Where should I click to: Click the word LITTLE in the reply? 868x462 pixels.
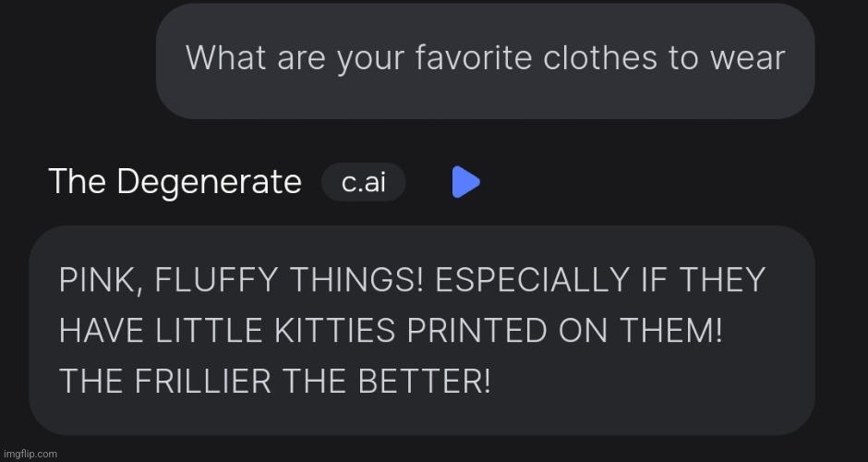[208, 331]
